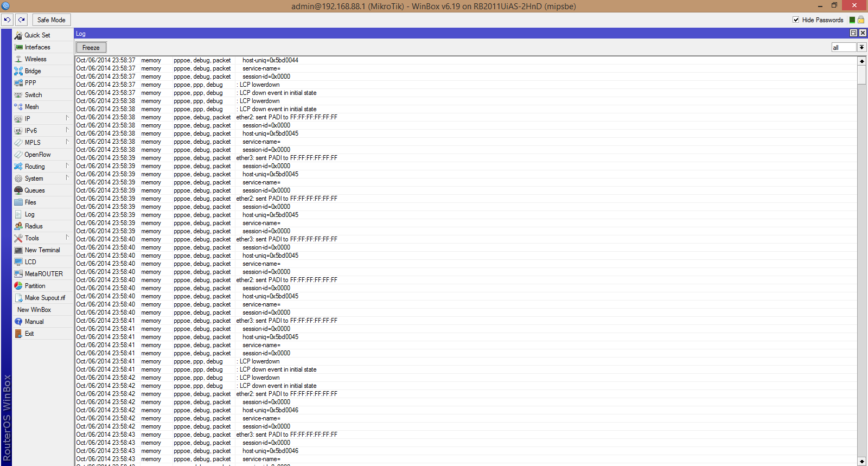This screenshot has width=868, height=466.
Task: Select 'host-uniq=0x5bd0046' row at 23:58:42
Action: click(x=465, y=410)
